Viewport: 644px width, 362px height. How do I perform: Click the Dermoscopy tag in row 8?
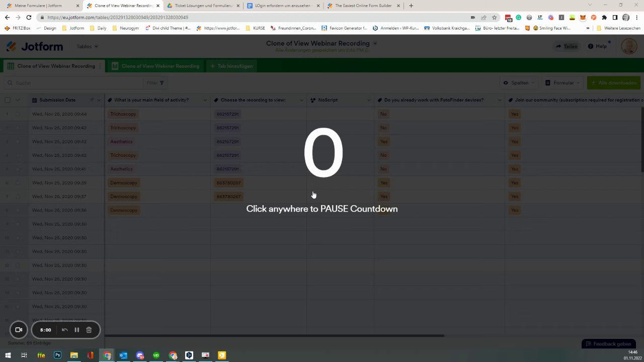[x=124, y=210]
